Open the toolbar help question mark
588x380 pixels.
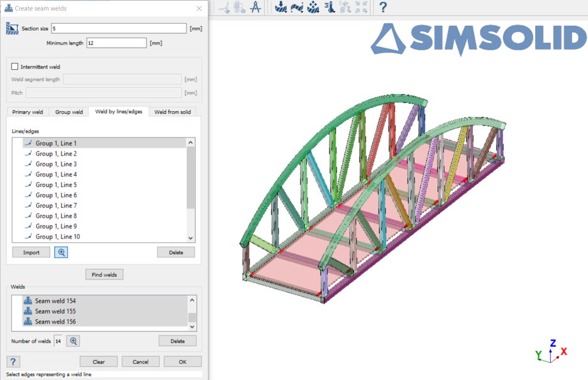[382, 8]
